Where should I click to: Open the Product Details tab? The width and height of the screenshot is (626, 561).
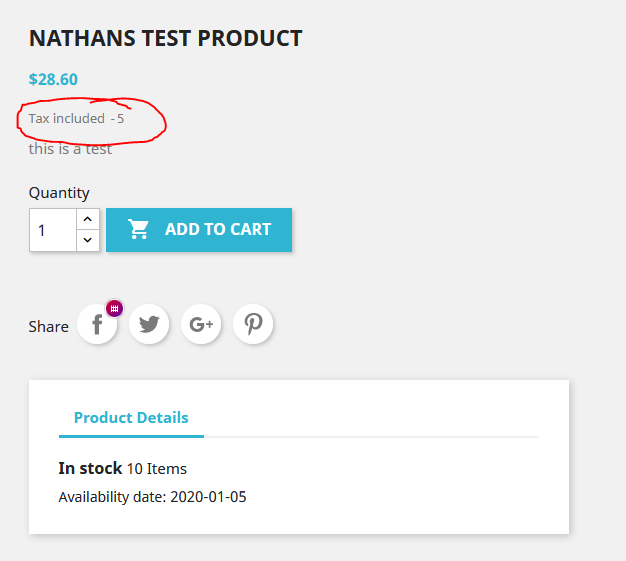point(131,418)
